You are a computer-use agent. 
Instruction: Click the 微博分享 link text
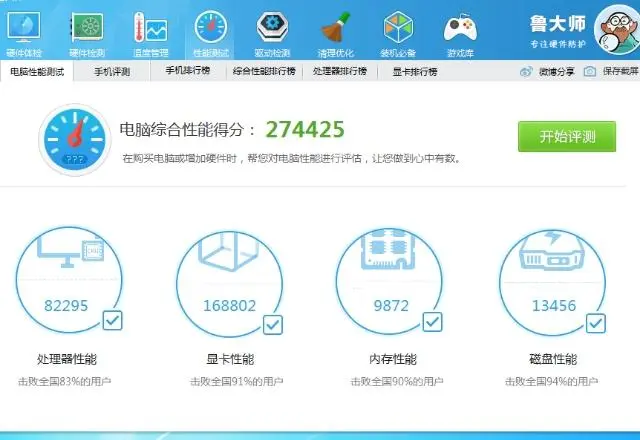tap(556, 71)
